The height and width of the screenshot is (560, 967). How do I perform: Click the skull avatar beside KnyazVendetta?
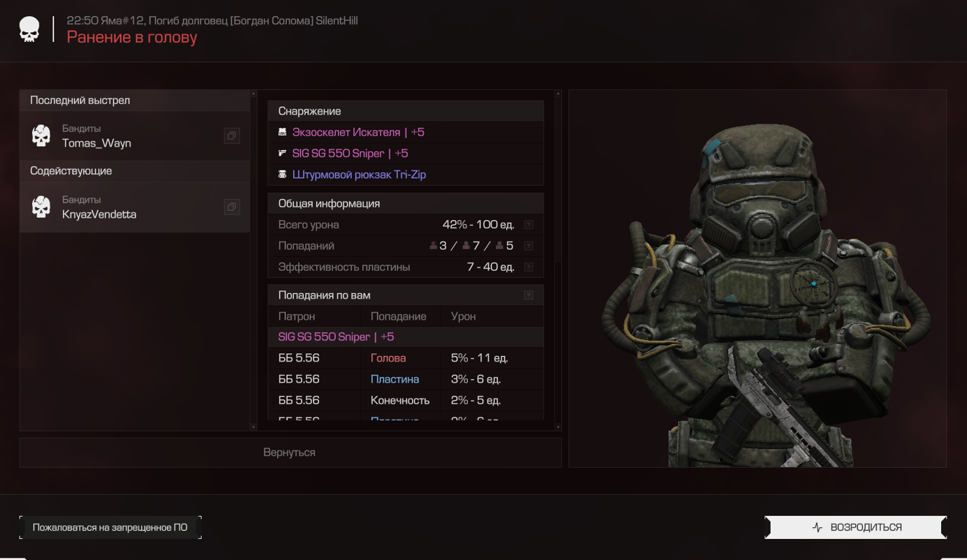[42, 207]
